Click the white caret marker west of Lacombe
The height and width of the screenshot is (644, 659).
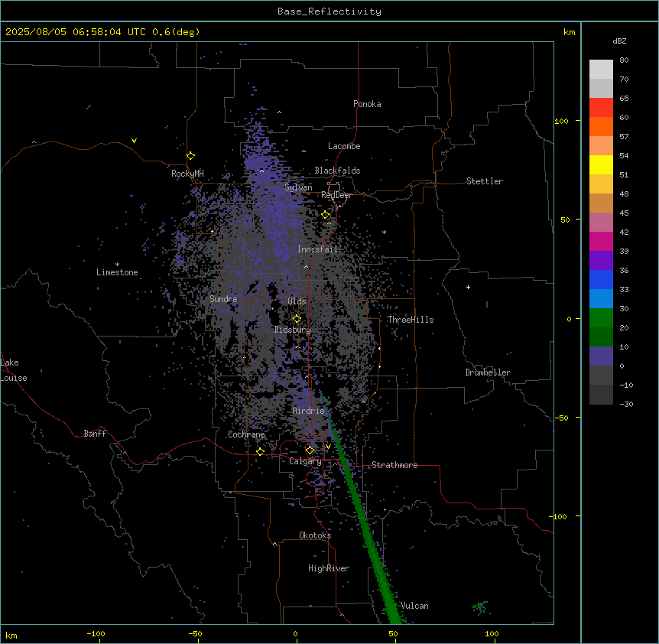304,151
